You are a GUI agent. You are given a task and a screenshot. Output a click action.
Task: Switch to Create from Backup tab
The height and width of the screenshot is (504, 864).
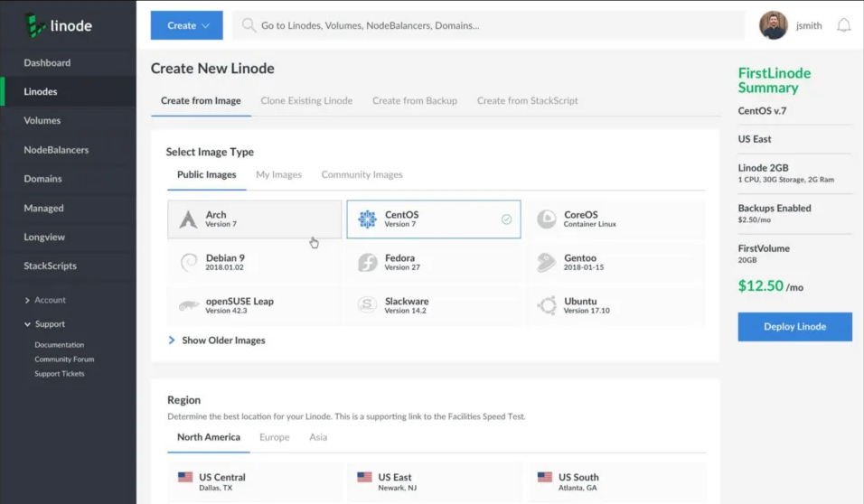tap(415, 101)
